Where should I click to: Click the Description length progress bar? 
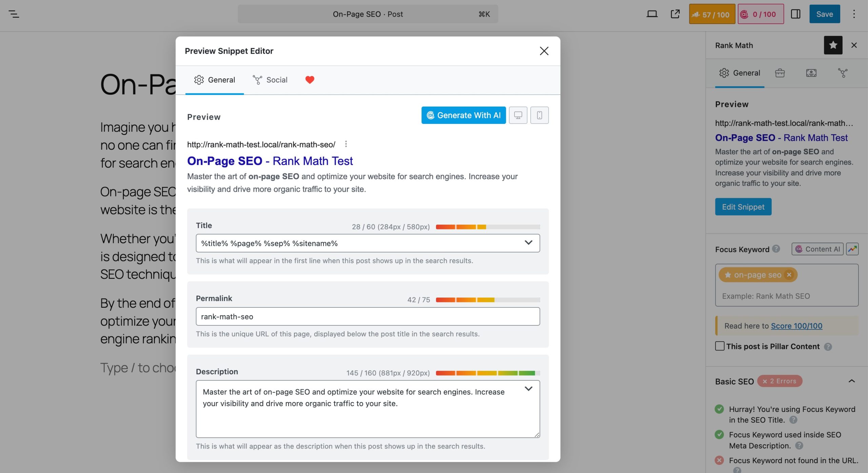tap(488, 373)
